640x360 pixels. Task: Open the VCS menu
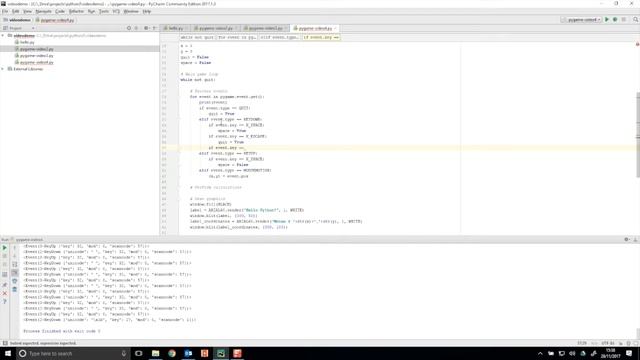(x=116, y=11)
